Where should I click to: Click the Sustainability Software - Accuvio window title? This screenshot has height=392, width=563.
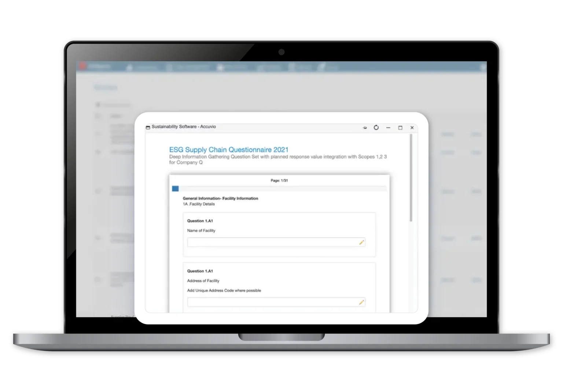click(184, 127)
